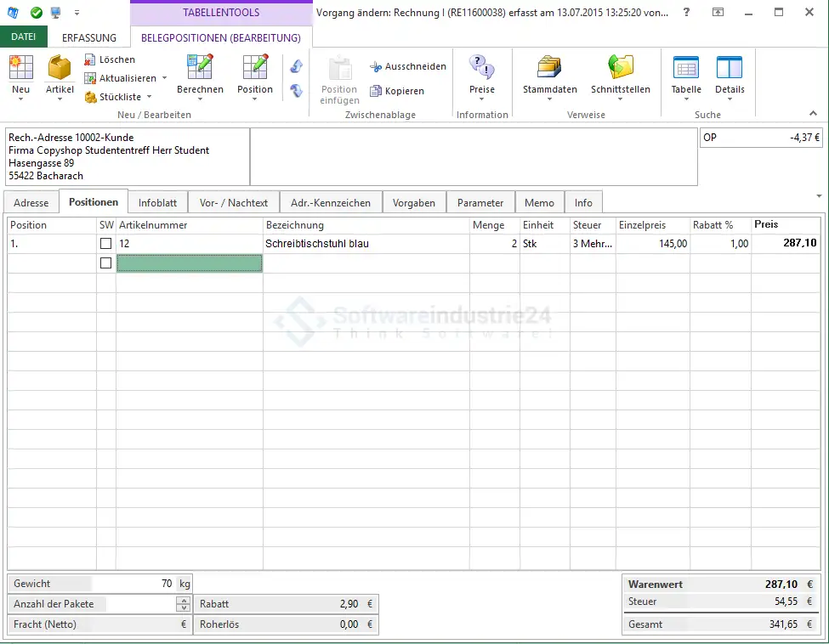Switch to the Infoblatt tab
This screenshot has height=644, width=829.
157,203
